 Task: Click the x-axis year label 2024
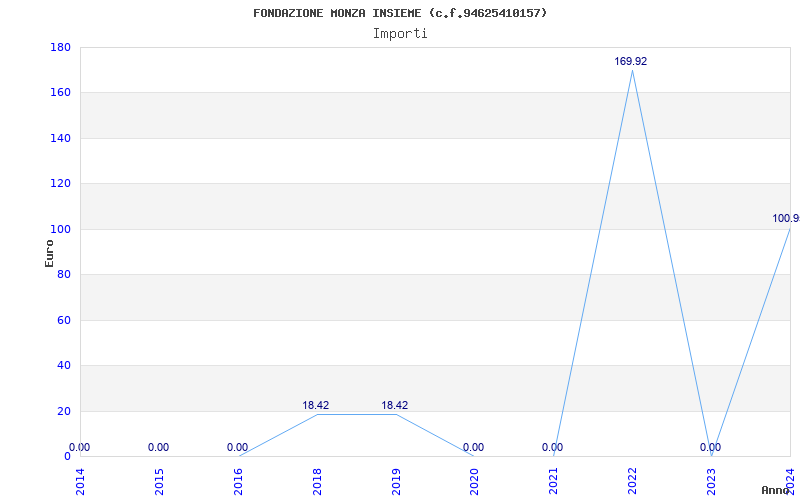click(790, 482)
